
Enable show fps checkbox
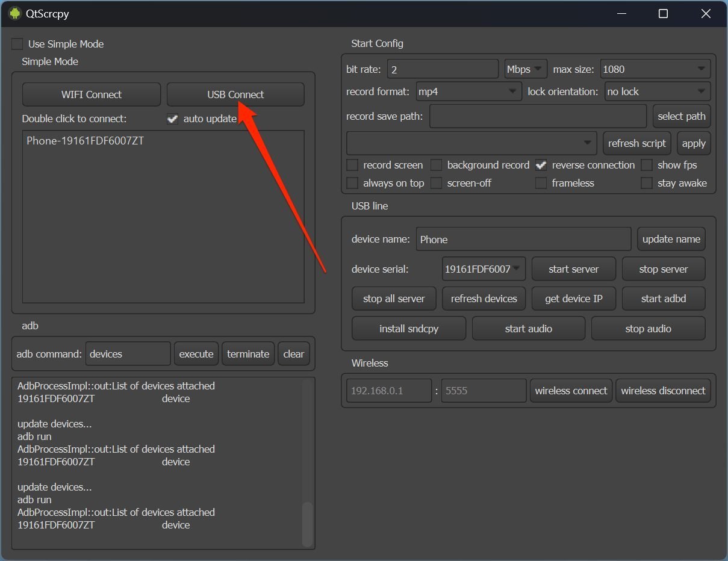point(647,165)
